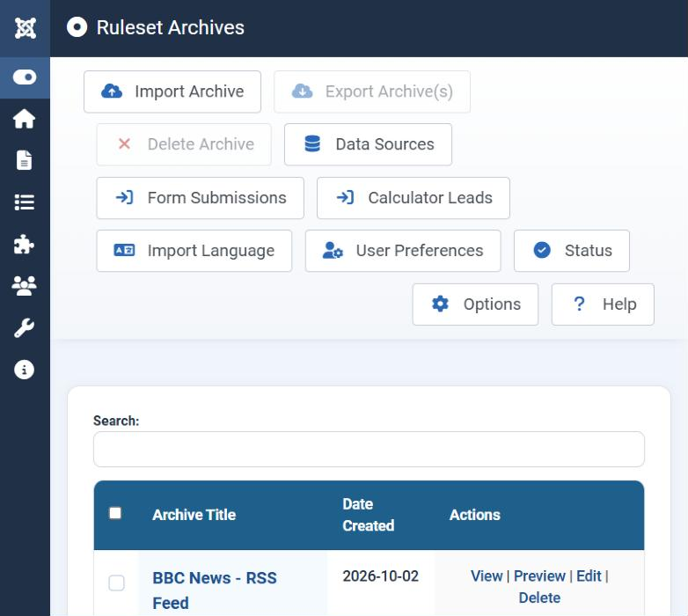Click the 2026-10-02 date cell

(380, 576)
